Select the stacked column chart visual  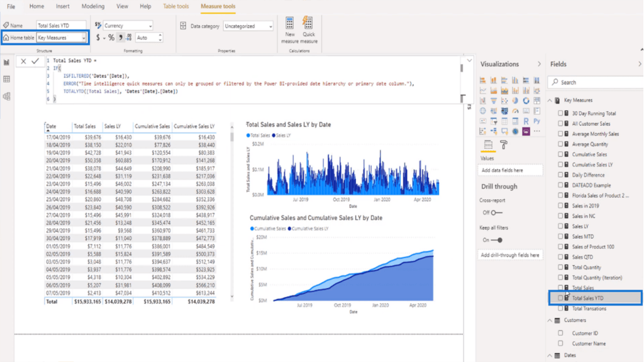[494, 80]
